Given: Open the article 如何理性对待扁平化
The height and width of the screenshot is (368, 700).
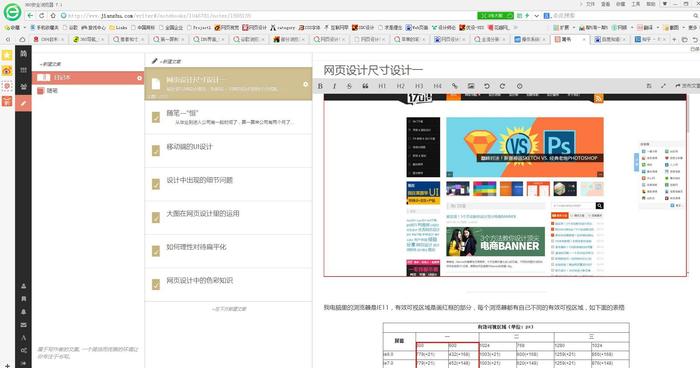Looking at the screenshot, I should pos(229,251).
